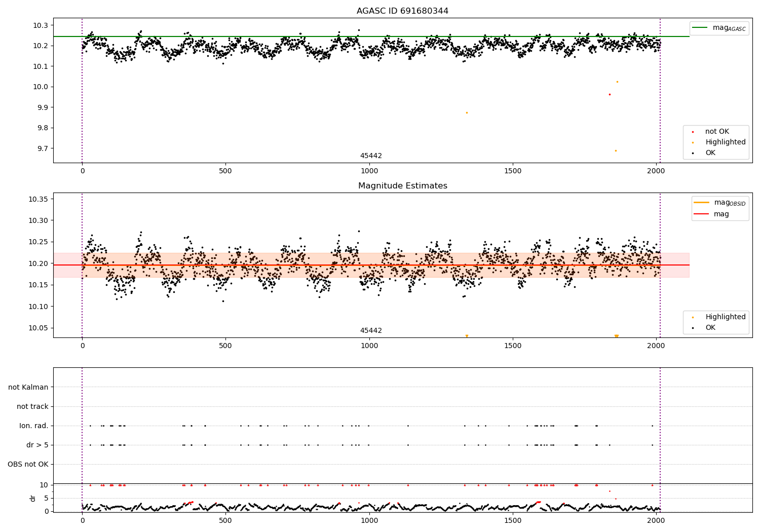760x532 pixels.
Task: Click the 10.0 y-axis tick label
Action: 41,87
